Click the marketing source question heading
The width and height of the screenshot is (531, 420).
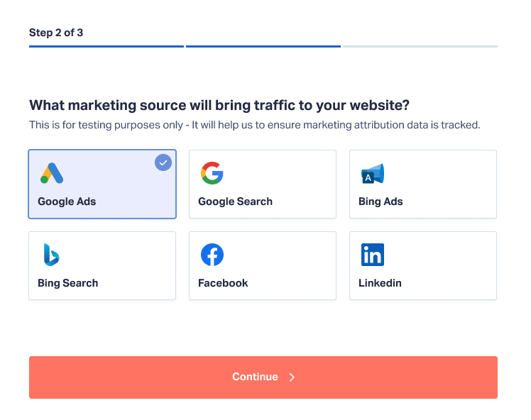pyautogui.click(x=219, y=105)
